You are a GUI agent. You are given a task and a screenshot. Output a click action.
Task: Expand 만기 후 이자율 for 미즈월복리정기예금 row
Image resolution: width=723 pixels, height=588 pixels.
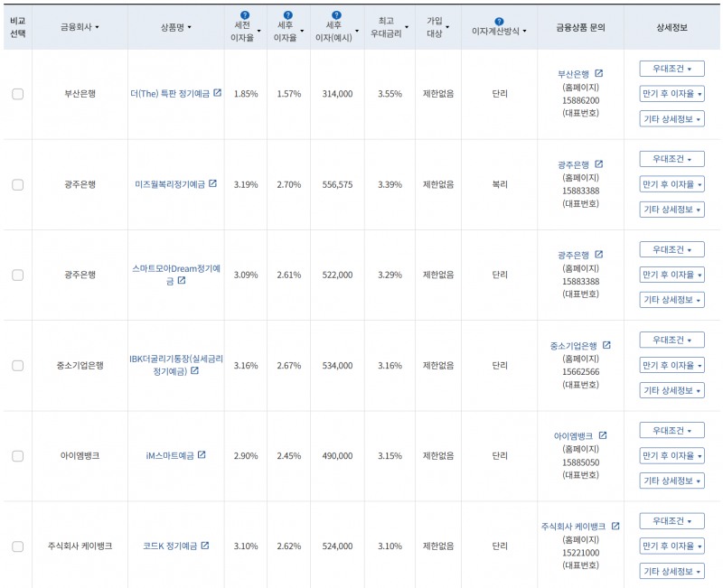point(671,184)
